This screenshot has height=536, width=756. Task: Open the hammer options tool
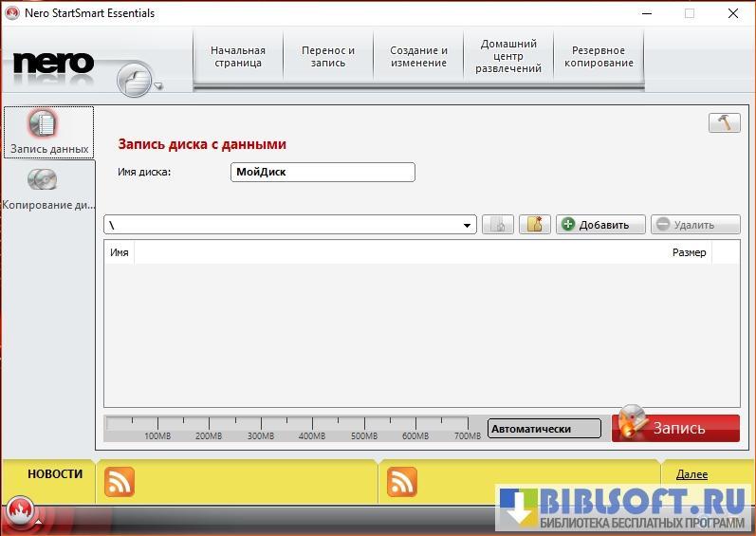[724, 123]
